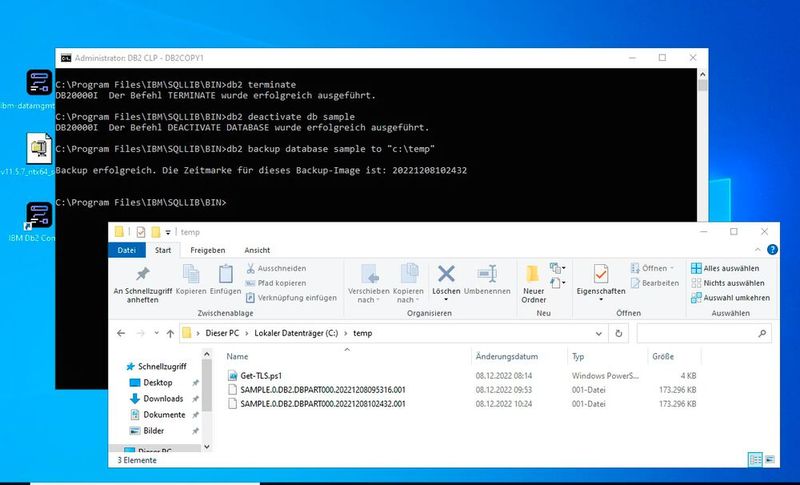This screenshot has height=485, width=800.
Task: Open DB2 CLP window system menu icon
Action: coord(66,58)
